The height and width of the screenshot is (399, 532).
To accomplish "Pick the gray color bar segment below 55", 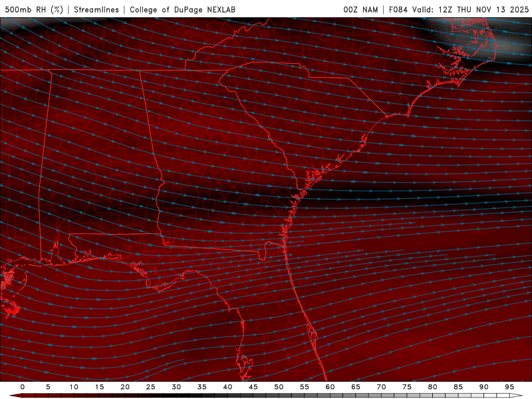I will 311,396.
